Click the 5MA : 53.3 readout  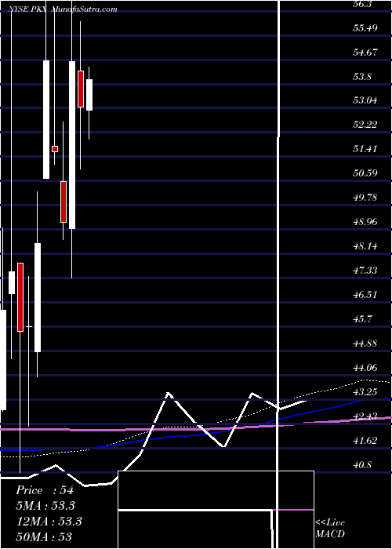coord(45,506)
